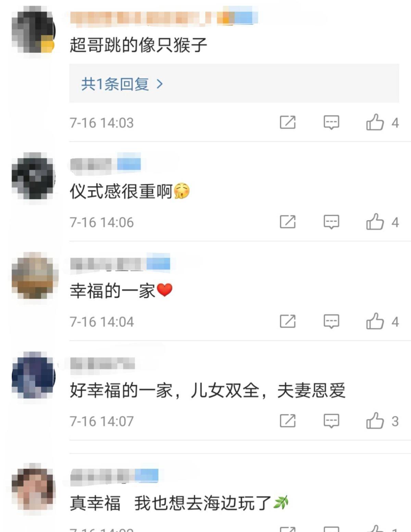Repost the comment posted at 7-16 14:07
The image size is (411, 532).
click(287, 421)
